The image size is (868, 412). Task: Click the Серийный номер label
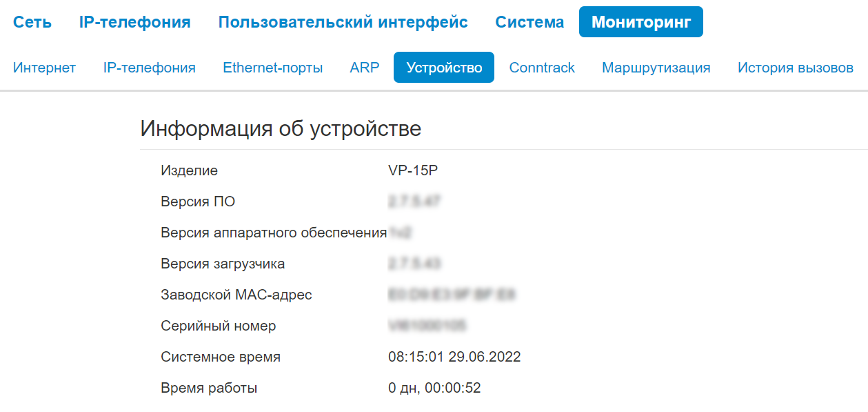(x=218, y=326)
